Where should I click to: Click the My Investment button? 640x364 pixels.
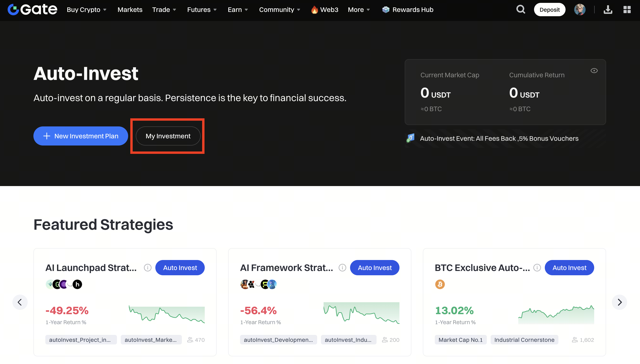(x=168, y=136)
